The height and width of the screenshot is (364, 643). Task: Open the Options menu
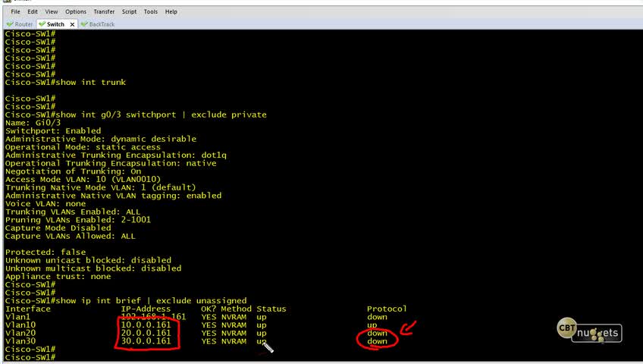76,12
